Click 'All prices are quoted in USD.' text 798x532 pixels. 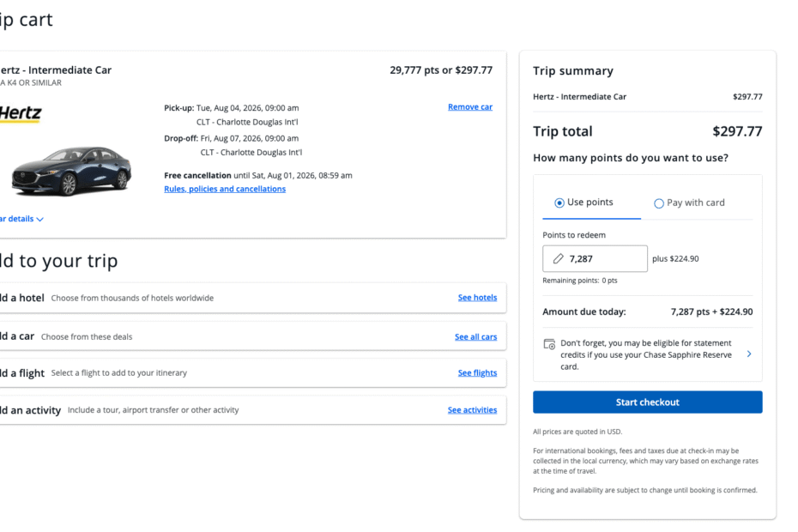coord(577,432)
